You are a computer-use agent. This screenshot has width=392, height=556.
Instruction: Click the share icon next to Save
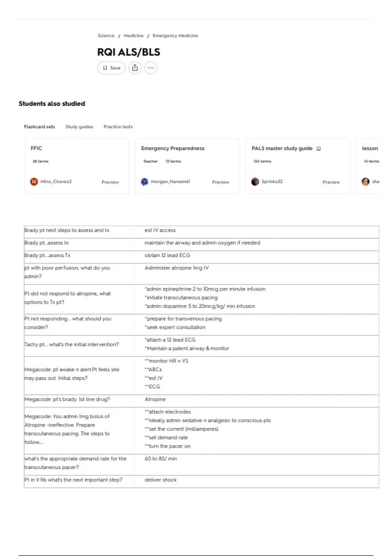tap(135, 68)
